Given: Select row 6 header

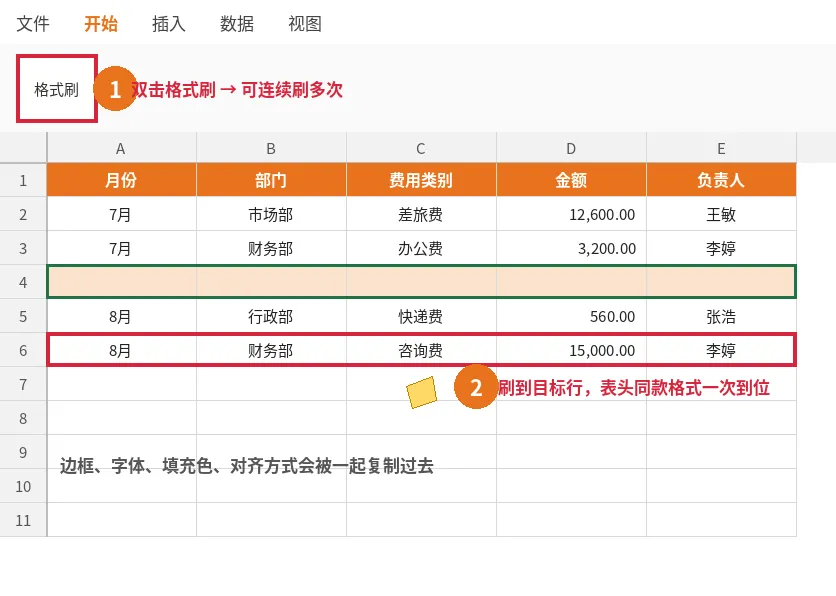Looking at the screenshot, I should pyautogui.click(x=23, y=350).
